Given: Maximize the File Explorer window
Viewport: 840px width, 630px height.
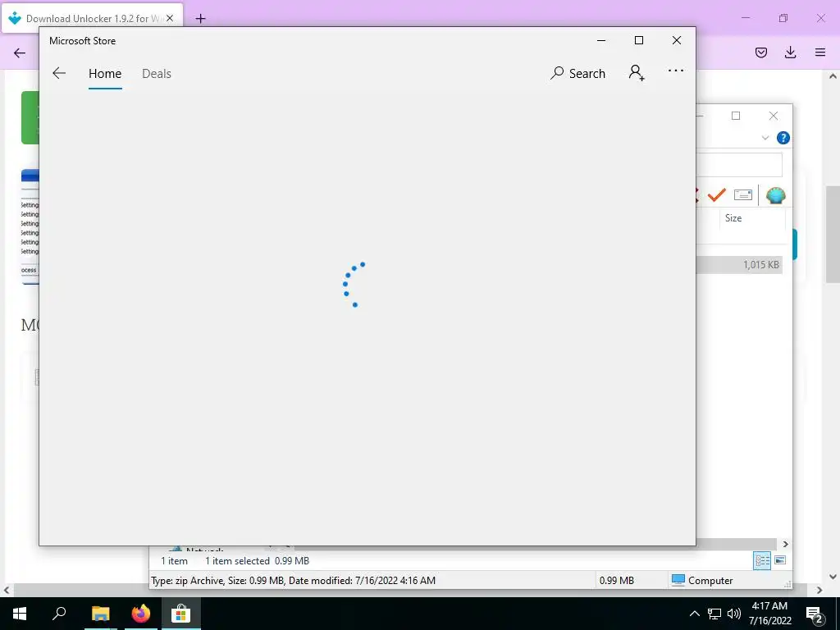Looking at the screenshot, I should click(x=736, y=116).
